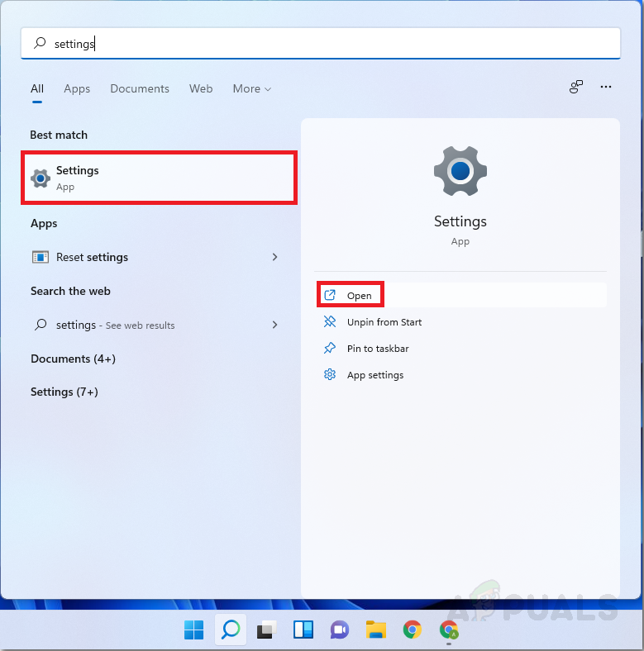Open the Widgets icon on taskbar
The image size is (644, 651).
click(x=303, y=630)
